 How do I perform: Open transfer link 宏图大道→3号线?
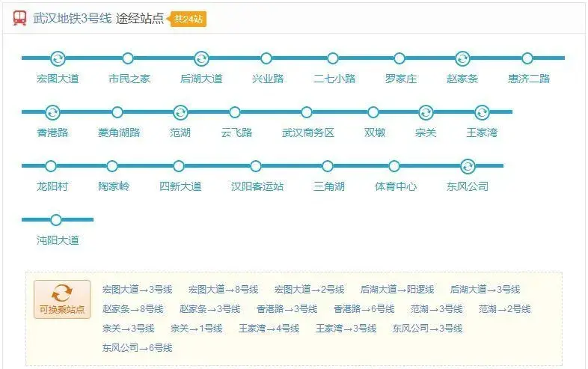coord(137,290)
